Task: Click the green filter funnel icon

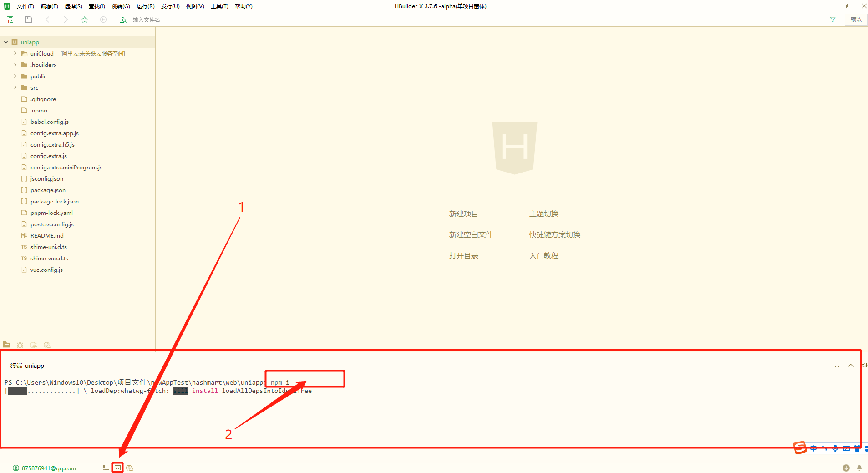Action: click(x=832, y=20)
